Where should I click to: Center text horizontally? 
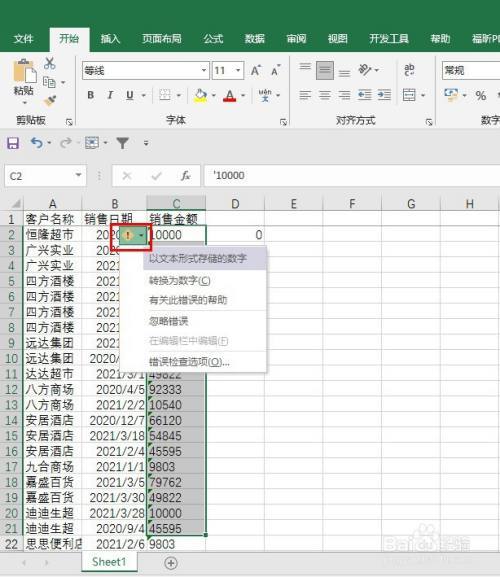325,95
